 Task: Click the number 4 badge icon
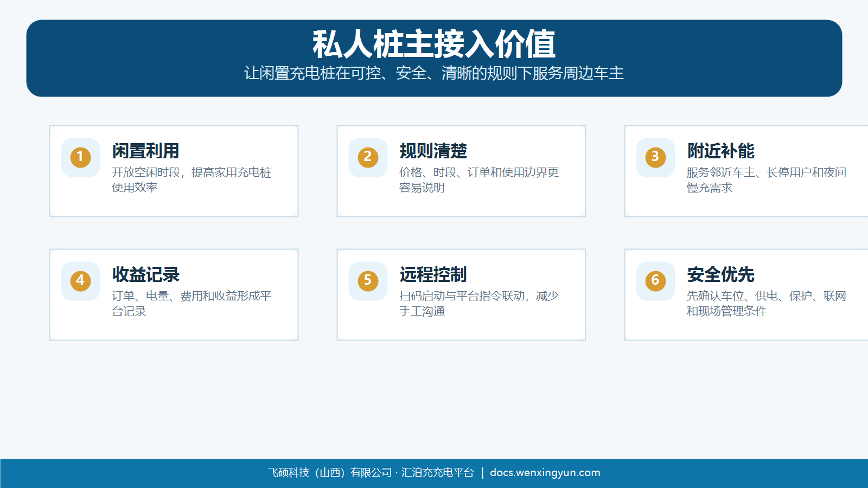click(x=80, y=281)
